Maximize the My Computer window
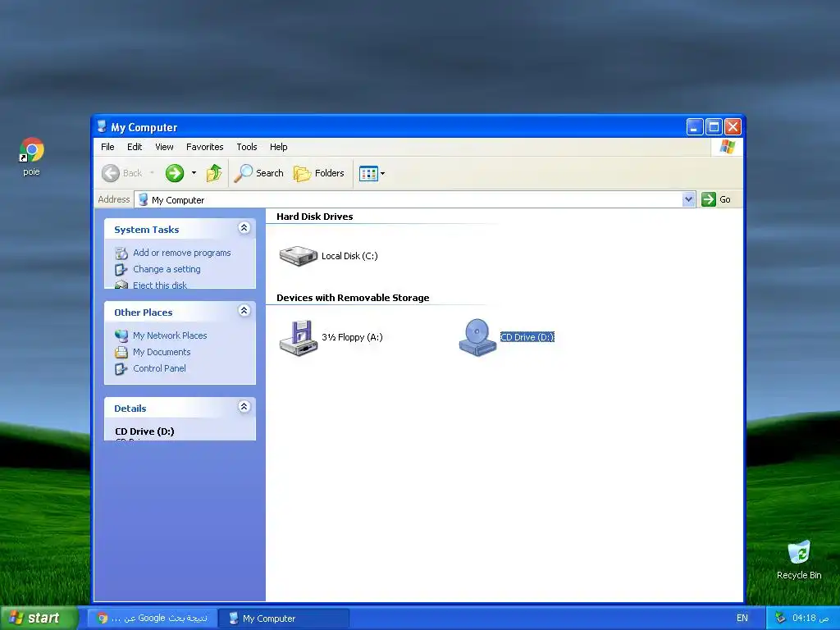Screen dimensions: 840x630 pyautogui.click(x=714, y=127)
